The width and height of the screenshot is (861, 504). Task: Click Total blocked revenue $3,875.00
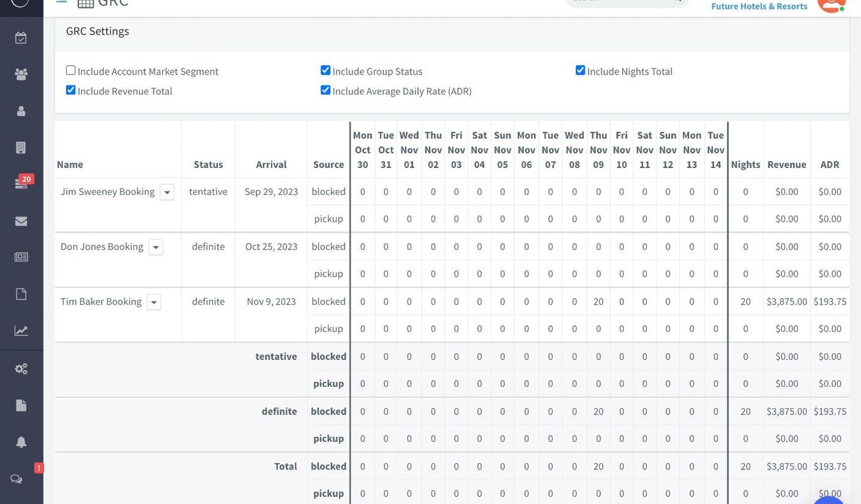pyautogui.click(x=787, y=466)
